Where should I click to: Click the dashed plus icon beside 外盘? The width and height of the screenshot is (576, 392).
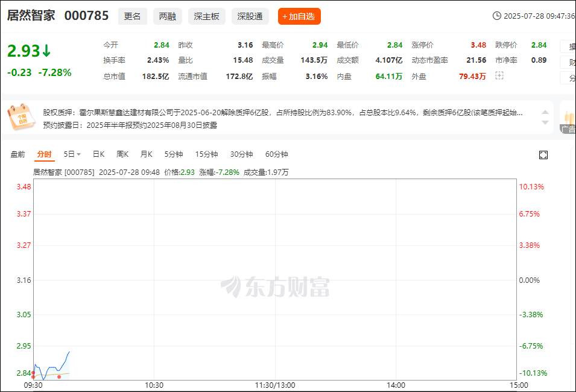pos(499,75)
